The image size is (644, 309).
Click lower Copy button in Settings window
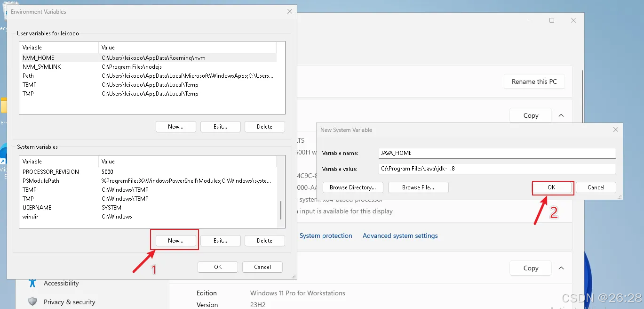pyautogui.click(x=531, y=268)
